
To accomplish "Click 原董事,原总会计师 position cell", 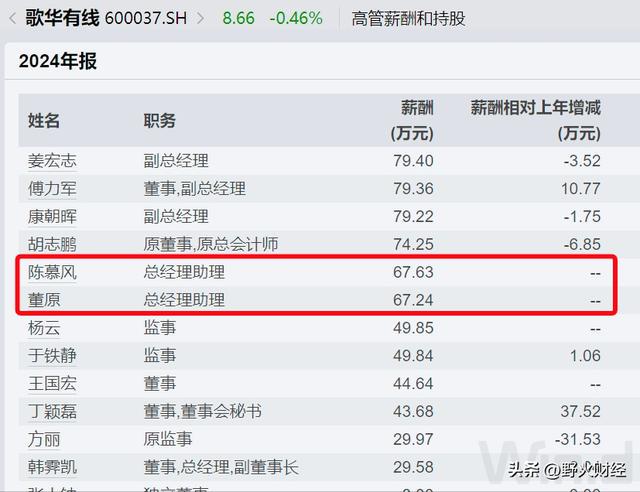I will [x=211, y=244].
